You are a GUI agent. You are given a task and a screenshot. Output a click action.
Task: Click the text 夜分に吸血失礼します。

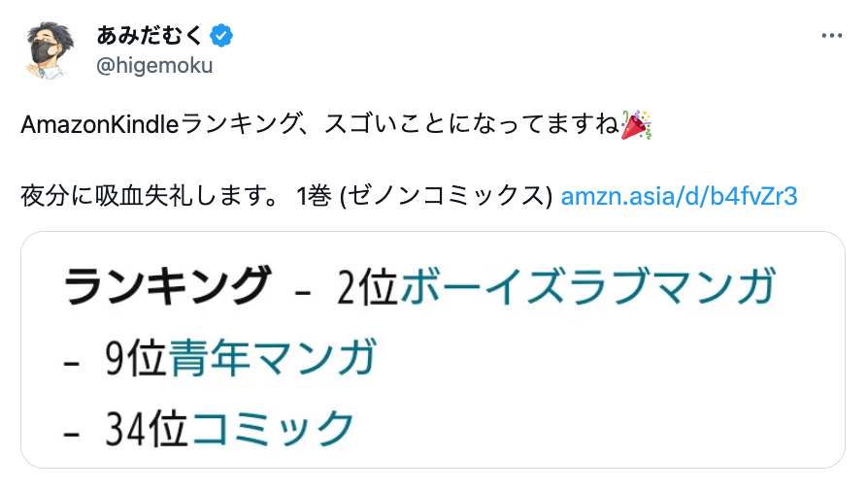click(x=151, y=195)
